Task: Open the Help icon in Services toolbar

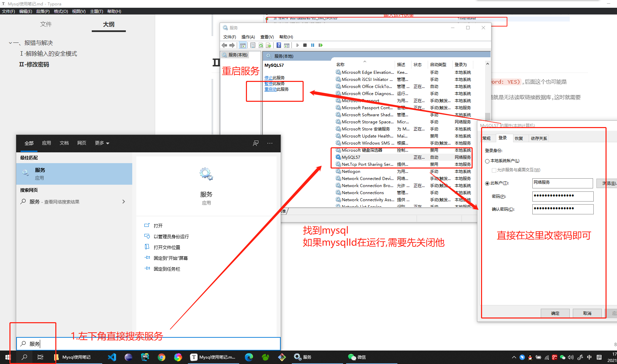Action: coord(279,45)
